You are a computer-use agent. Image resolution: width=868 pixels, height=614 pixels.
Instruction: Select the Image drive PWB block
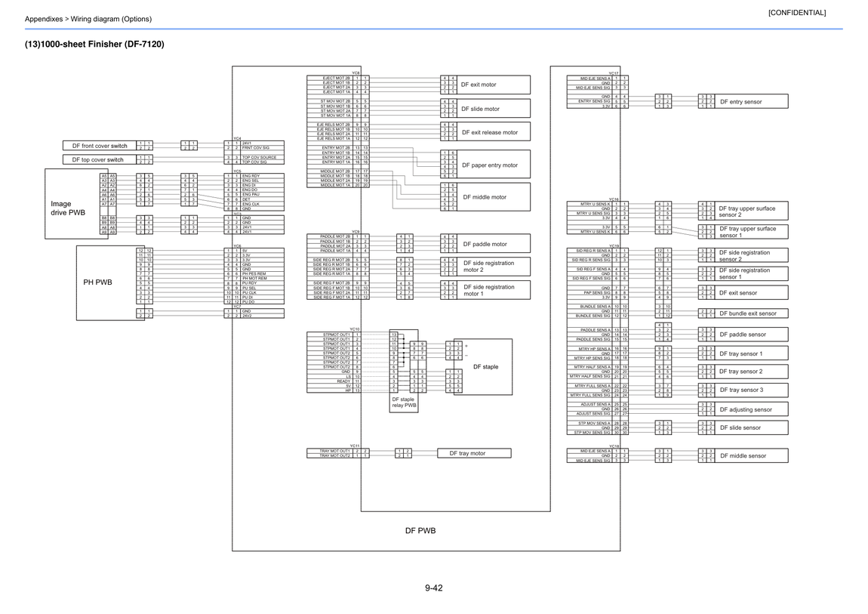[x=76, y=204]
